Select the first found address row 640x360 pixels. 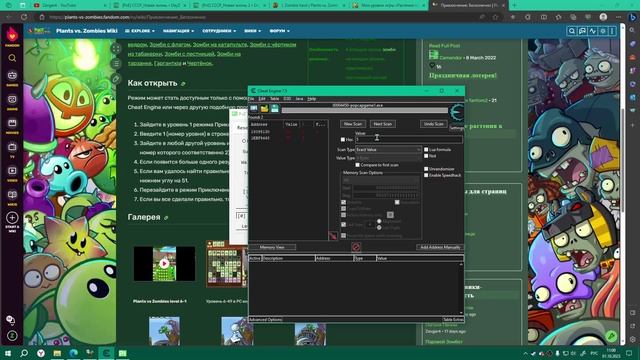pyautogui.click(x=288, y=132)
